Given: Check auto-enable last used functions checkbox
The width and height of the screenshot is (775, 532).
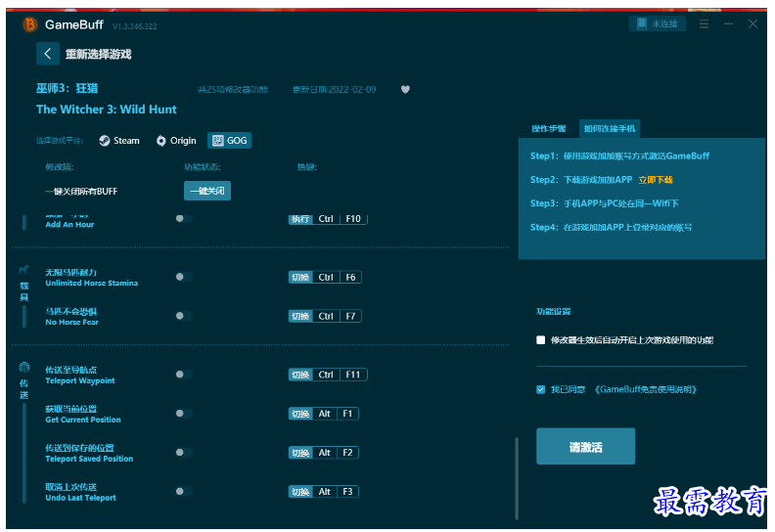Looking at the screenshot, I should (x=541, y=340).
